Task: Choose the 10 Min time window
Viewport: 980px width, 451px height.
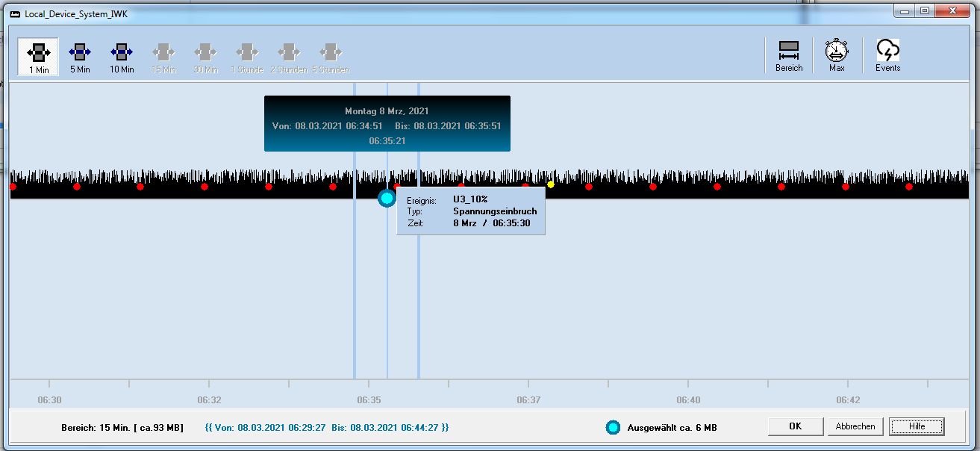Action: pos(122,57)
